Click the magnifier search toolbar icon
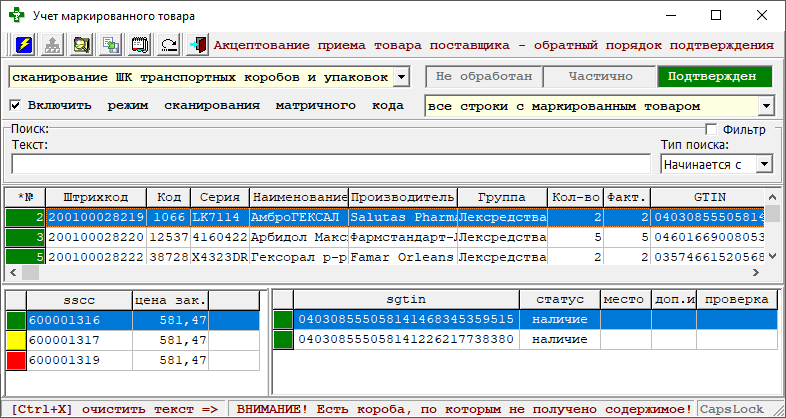The height and width of the screenshot is (418, 786). pyautogui.click(x=81, y=45)
